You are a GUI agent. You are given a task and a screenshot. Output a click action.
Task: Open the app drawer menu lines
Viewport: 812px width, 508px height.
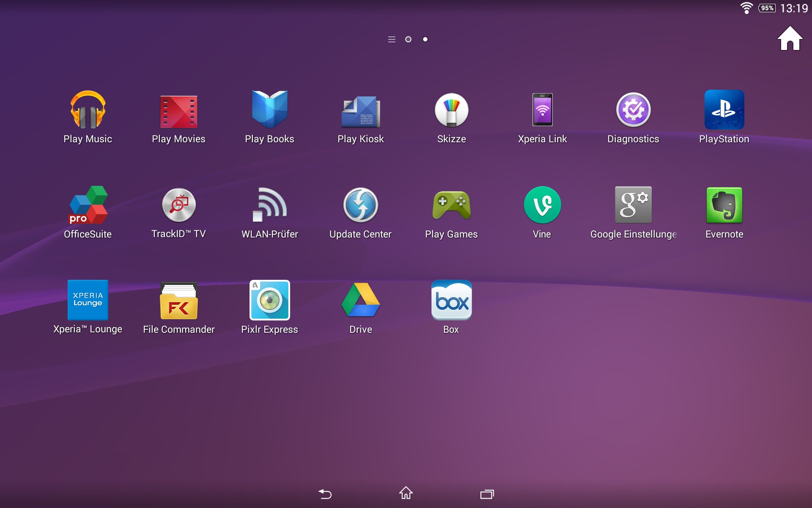(x=392, y=39)
